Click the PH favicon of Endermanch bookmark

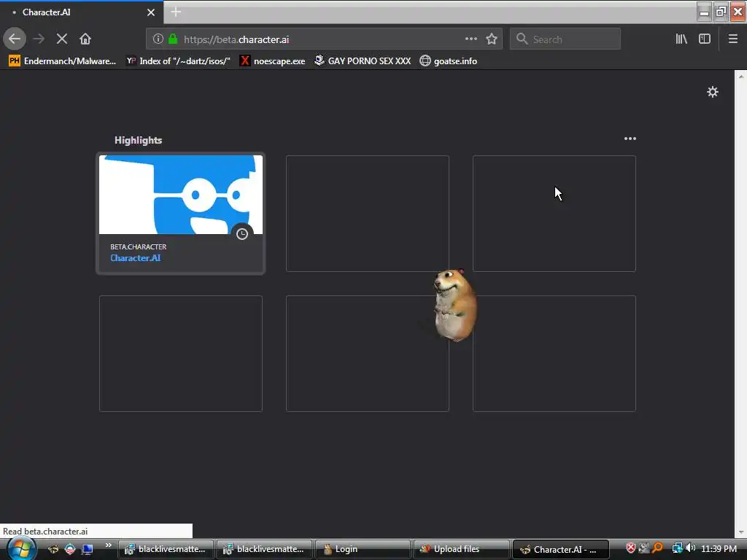[15, 61]
